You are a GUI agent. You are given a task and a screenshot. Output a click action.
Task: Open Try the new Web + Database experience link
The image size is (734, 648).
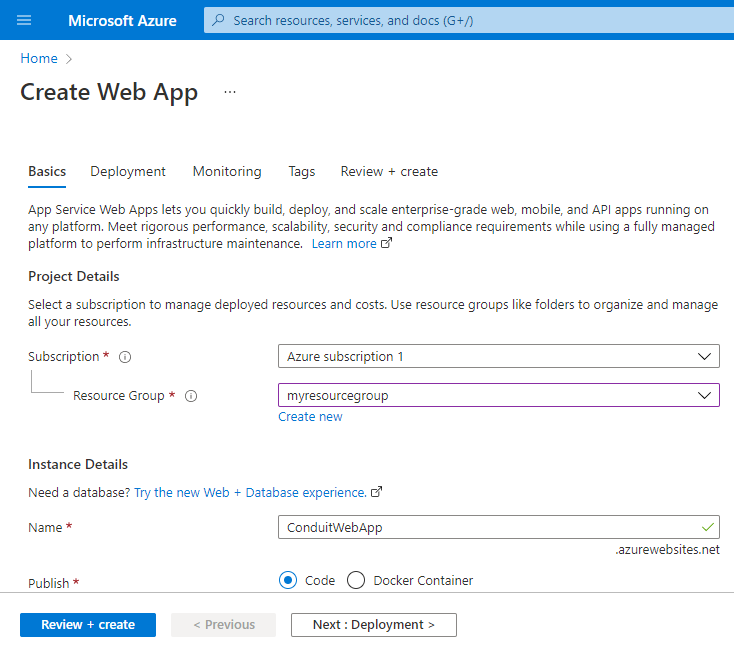[x=250, y=493]
